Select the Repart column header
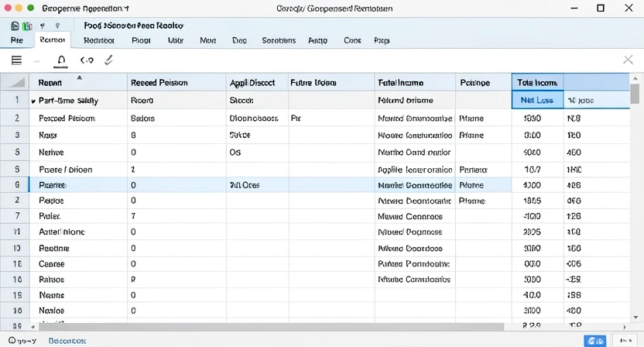This screenshot has width=644, height=347. pyautogui.click(x=78, y=83)
